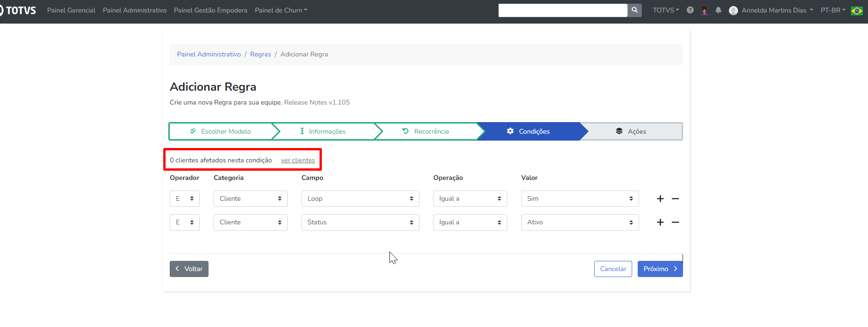This screenshot has width=868, height=327.
Task: Click the Brazil flag language icon
Action: [x=857, y=11]
